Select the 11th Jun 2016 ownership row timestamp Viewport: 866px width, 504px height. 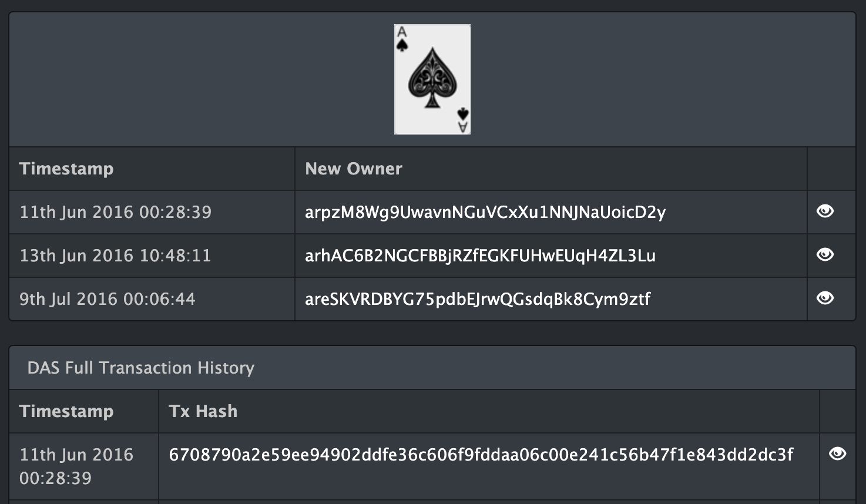[115, 212]
